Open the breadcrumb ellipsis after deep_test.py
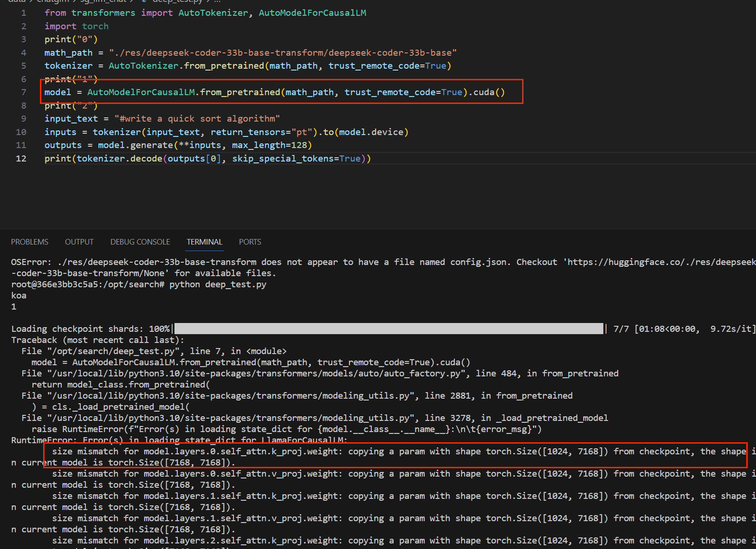 217,1
